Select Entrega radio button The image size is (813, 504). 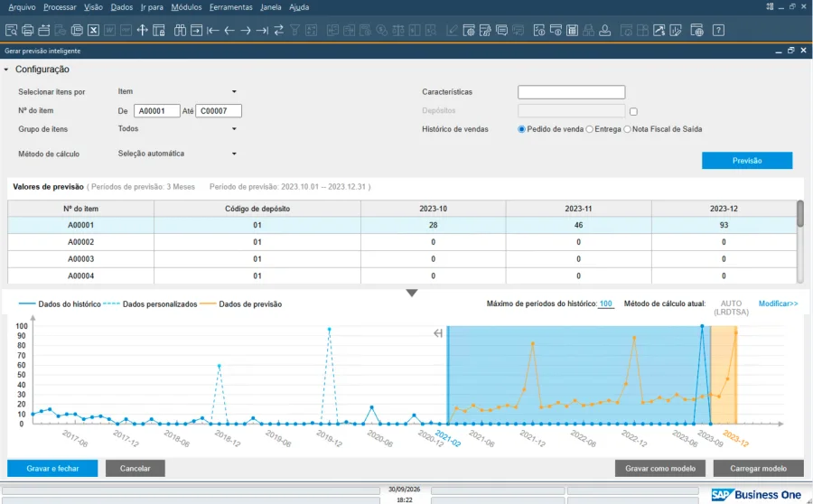590,129
